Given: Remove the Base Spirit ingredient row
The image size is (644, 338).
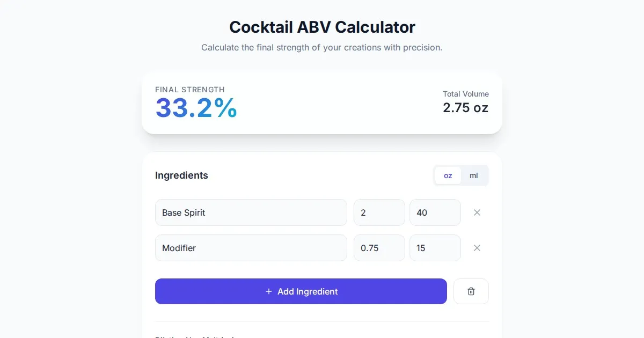Looking at the screenshot, I should 477,212.
